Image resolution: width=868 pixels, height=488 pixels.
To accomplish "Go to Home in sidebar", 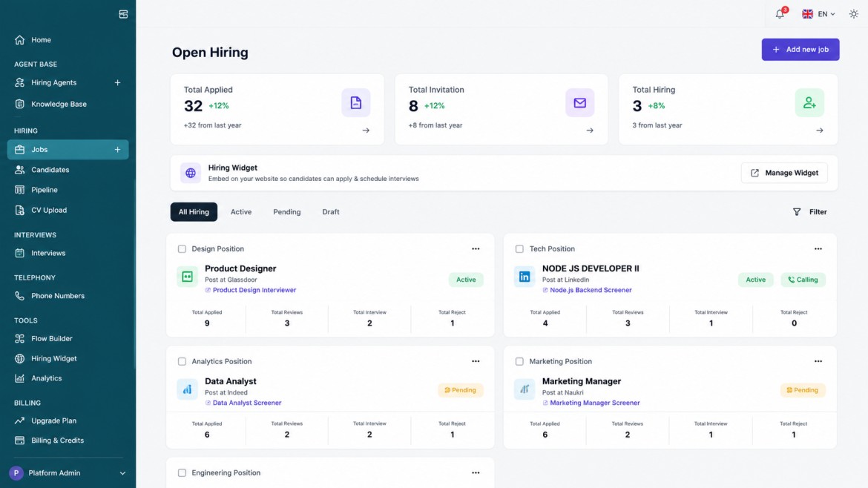I will pos(68,40).
